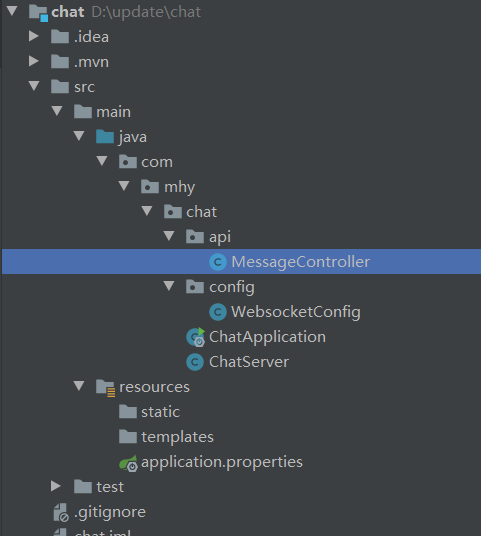Click the blue java source folder icon
Viewport: 481px width, 536px height.
point(105,137)
